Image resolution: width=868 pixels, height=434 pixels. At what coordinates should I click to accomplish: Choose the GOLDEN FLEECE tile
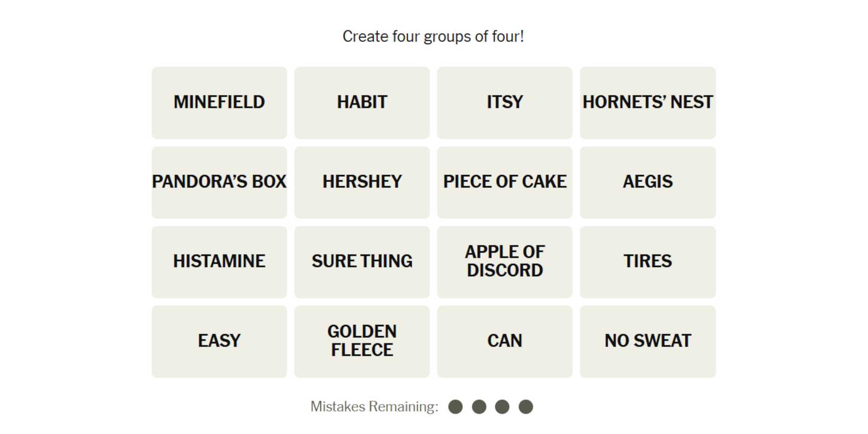362,341
